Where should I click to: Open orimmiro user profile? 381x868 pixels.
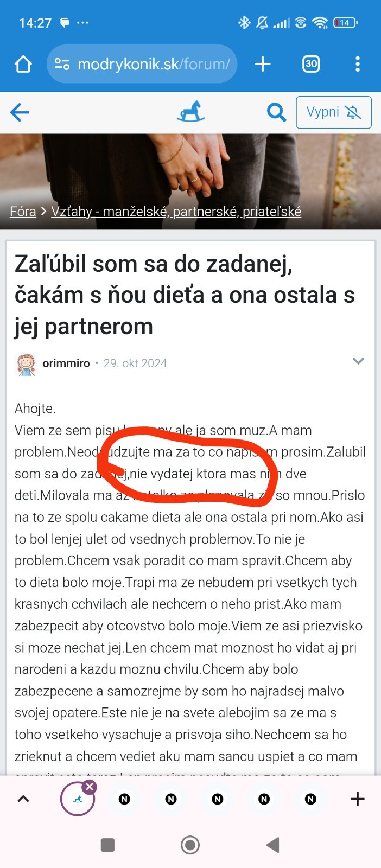[66, 363]
